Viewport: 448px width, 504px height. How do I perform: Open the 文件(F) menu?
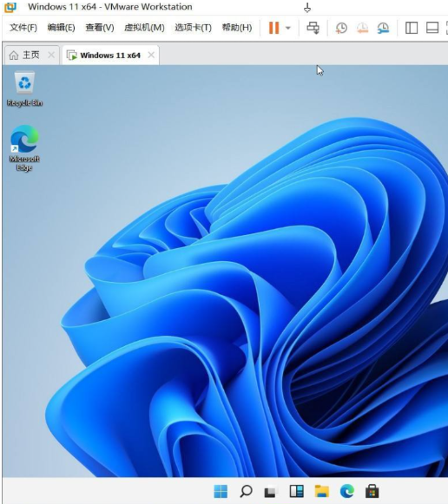coord(23,28)
